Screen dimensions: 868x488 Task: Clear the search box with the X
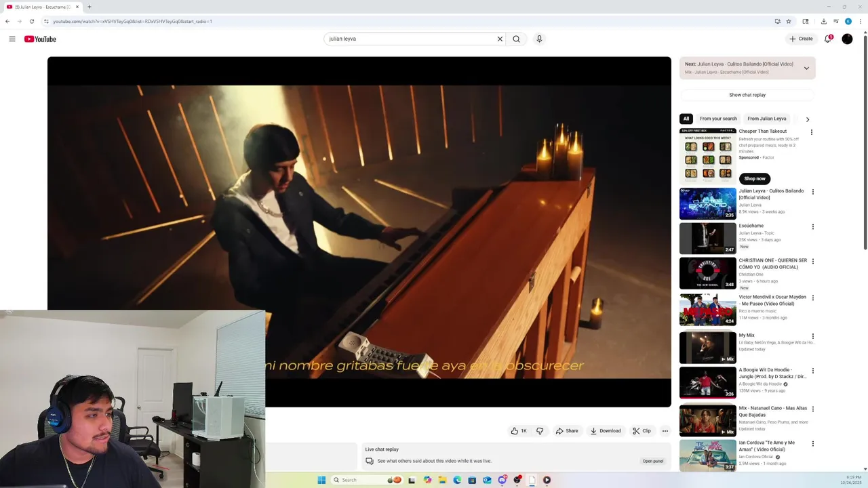pos(500,39)
